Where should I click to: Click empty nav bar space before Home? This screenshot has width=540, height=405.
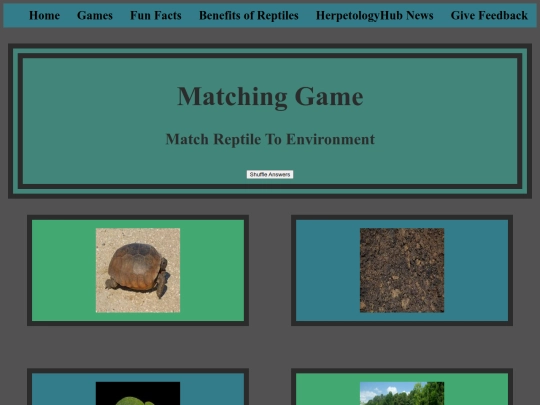coord(16,15)
